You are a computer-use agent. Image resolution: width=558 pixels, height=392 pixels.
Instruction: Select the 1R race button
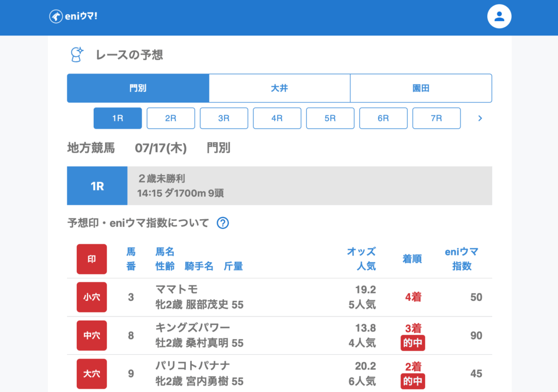coord(118,118)
